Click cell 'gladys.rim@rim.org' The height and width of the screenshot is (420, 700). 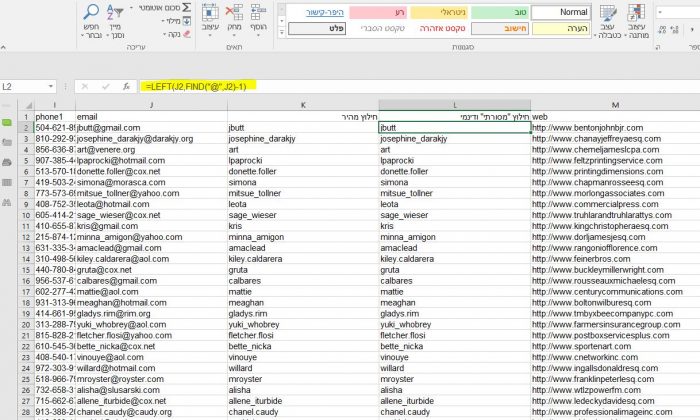point(151,314)
